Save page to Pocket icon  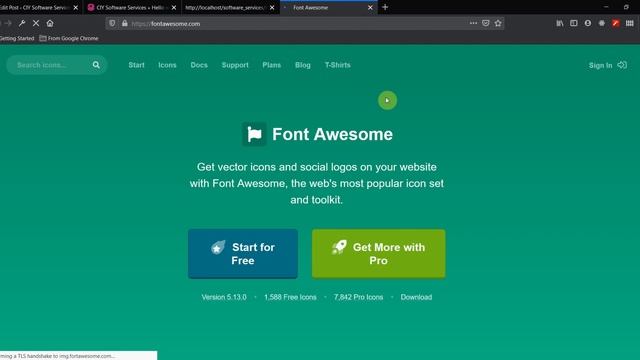(x=485, y=23)
